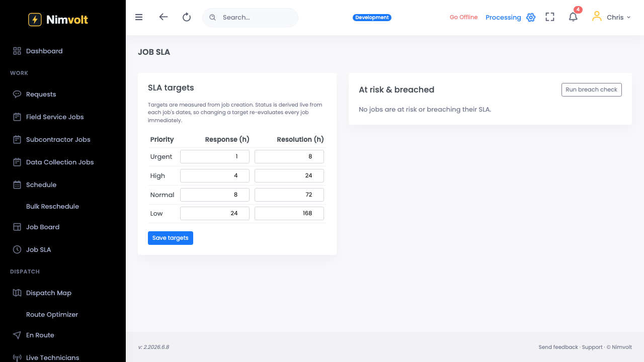644x362 pixels.
Task: Edit Urgent response hours field
Action: [x=215, y=156]
